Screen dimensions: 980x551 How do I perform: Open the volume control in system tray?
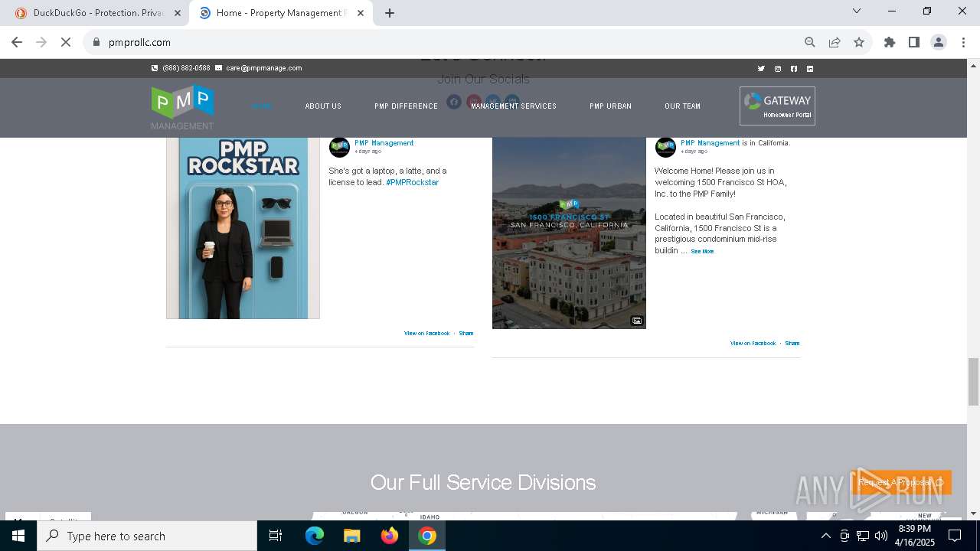pyautogui.click(x=881, y=536)
